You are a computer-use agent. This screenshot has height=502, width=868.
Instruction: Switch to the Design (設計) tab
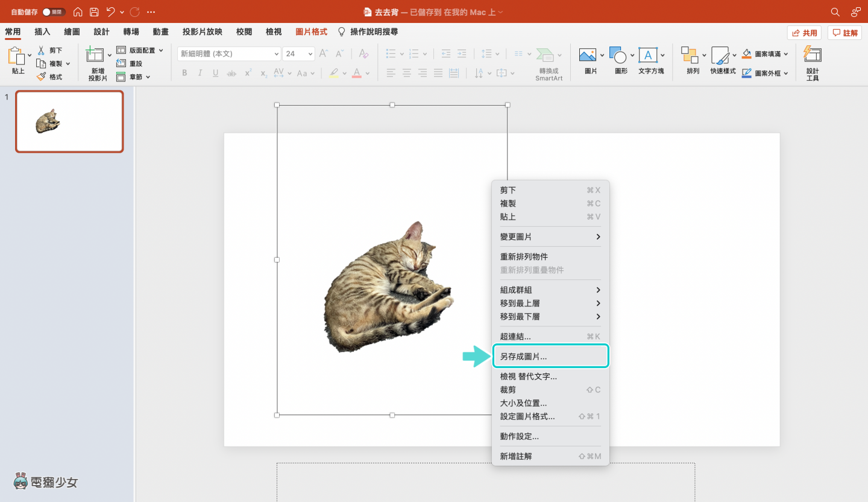point(101,32)
